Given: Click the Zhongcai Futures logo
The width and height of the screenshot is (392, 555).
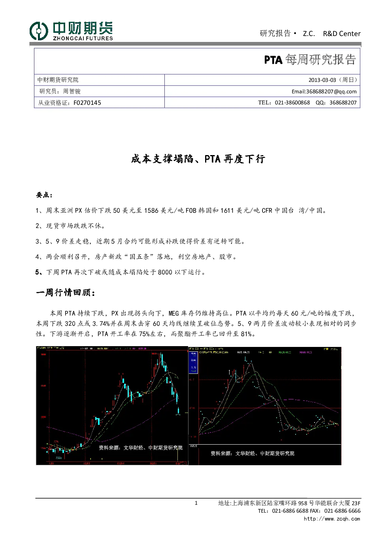Looking at the screenshot, I should tap(71, 31).
